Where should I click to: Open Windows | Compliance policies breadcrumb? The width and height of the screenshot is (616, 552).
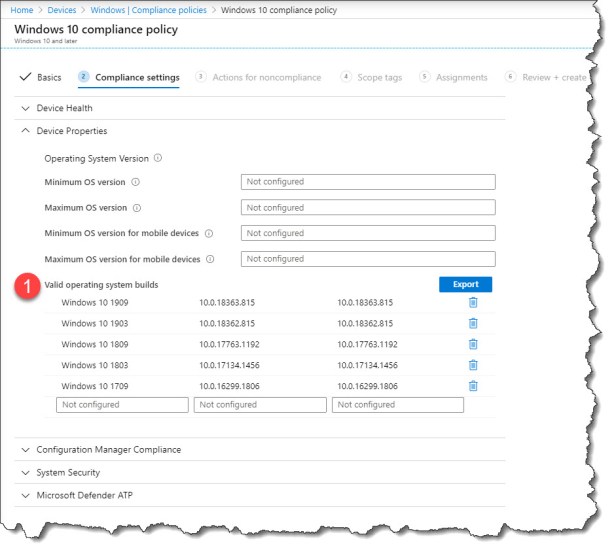point(148,10)
